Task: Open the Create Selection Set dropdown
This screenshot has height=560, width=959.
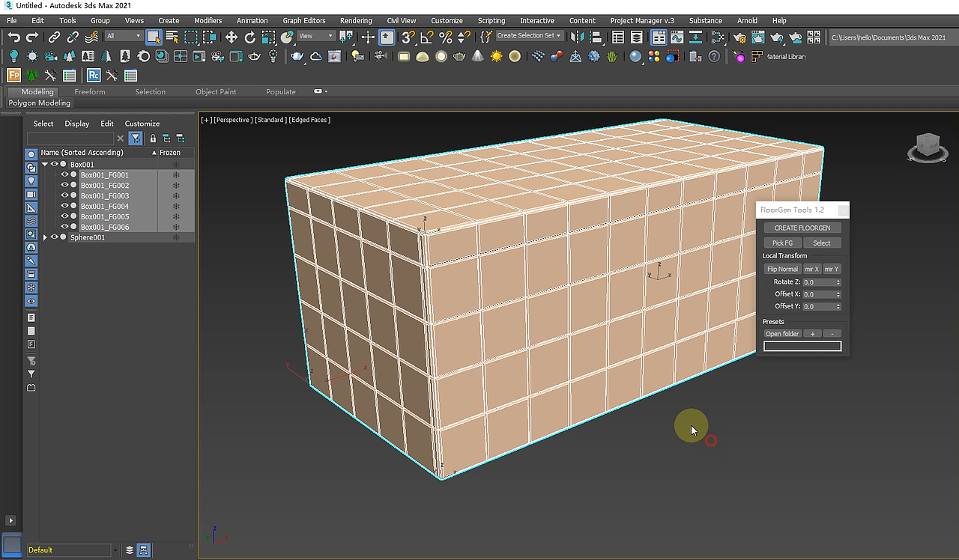Action: point(558,36)
